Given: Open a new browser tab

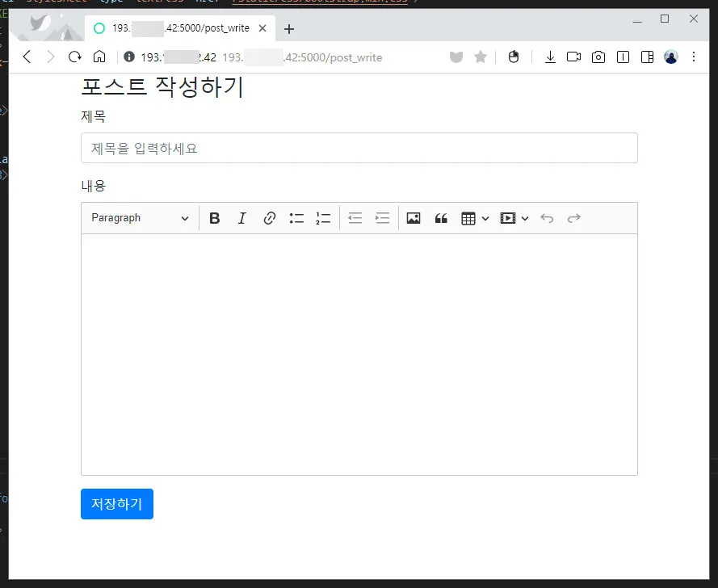Looking at the screenshot, I should click(x=289, y=27).
